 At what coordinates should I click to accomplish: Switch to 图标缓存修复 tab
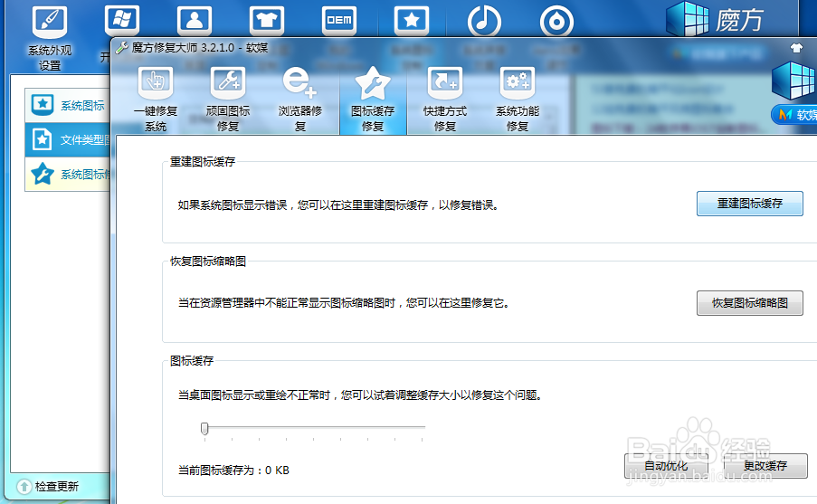click(x=373, y=99)
